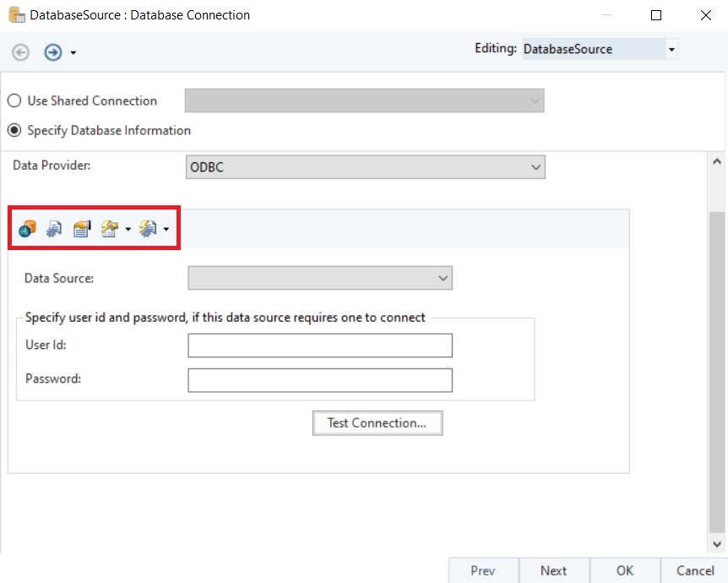Click the blue forward arrow navigation icon
This screenshot has width=728, height=583.
53,52
